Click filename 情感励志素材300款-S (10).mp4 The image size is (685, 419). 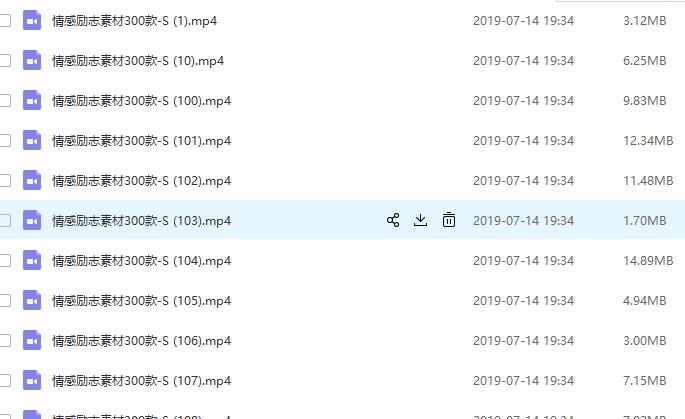[x=138, y=61]
